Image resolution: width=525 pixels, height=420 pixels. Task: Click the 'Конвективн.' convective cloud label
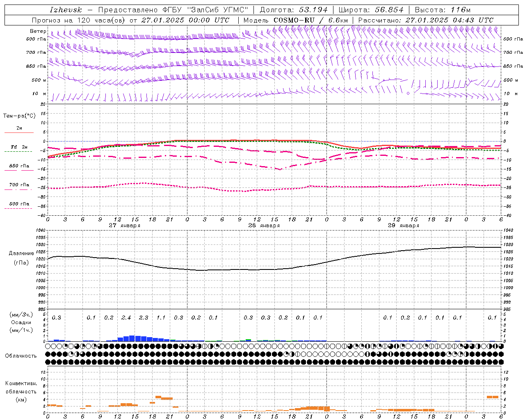coord(21,383)
